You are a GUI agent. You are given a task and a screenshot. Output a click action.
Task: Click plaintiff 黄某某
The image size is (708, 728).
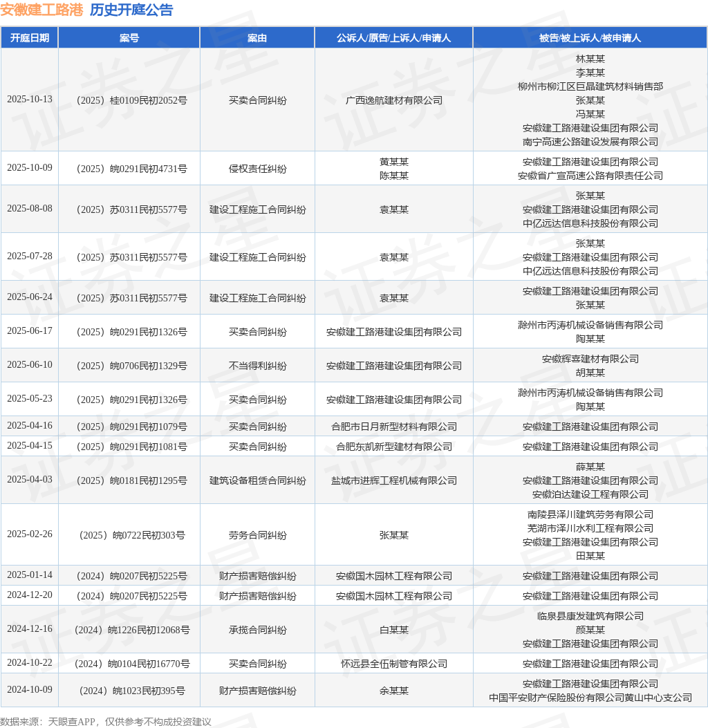click(x=393, y=162)
